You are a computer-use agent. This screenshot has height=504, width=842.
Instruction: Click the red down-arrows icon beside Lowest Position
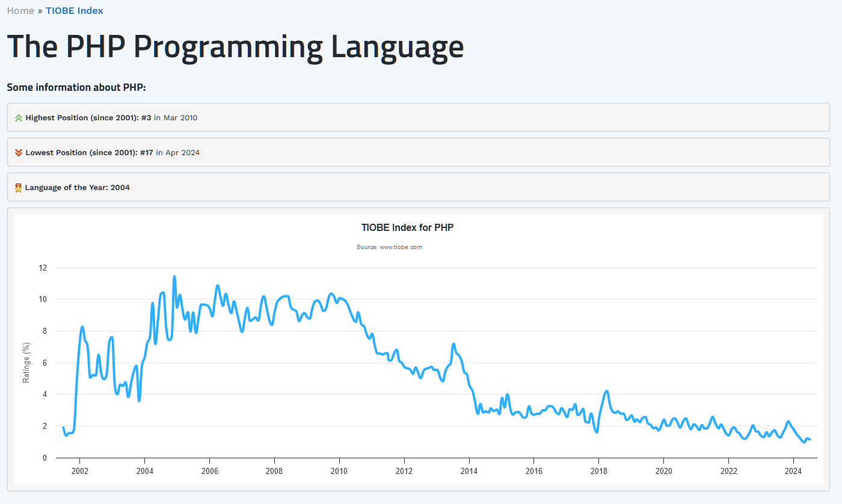pyautogui.click(x=19, y=153)
